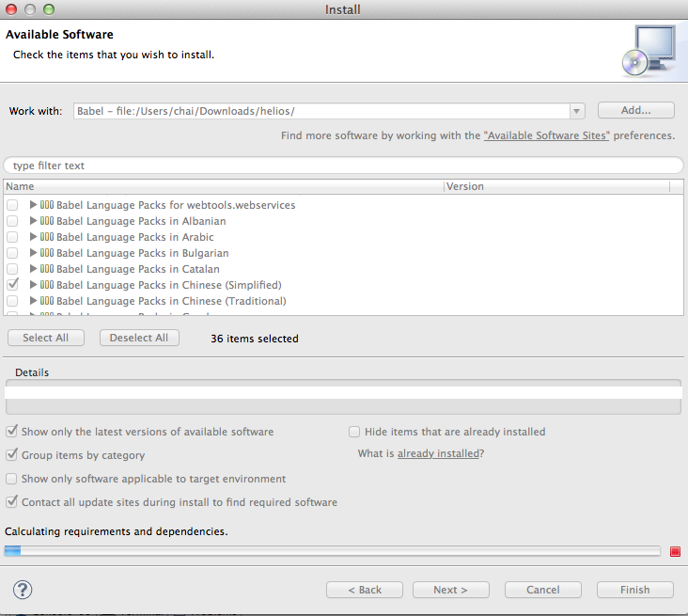Click the Albanian language pack category icon
The height and width of the screenshot is (616, 688).
(47, 221)
